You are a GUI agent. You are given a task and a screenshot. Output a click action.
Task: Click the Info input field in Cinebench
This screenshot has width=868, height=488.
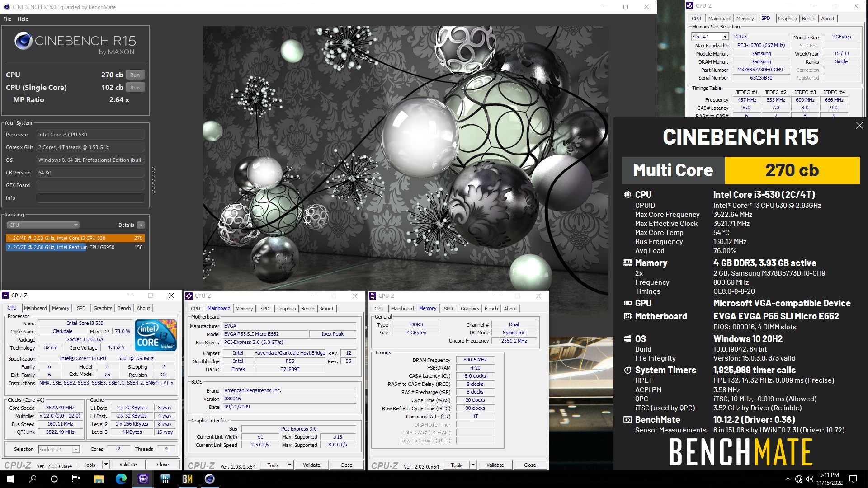(90, 198)
